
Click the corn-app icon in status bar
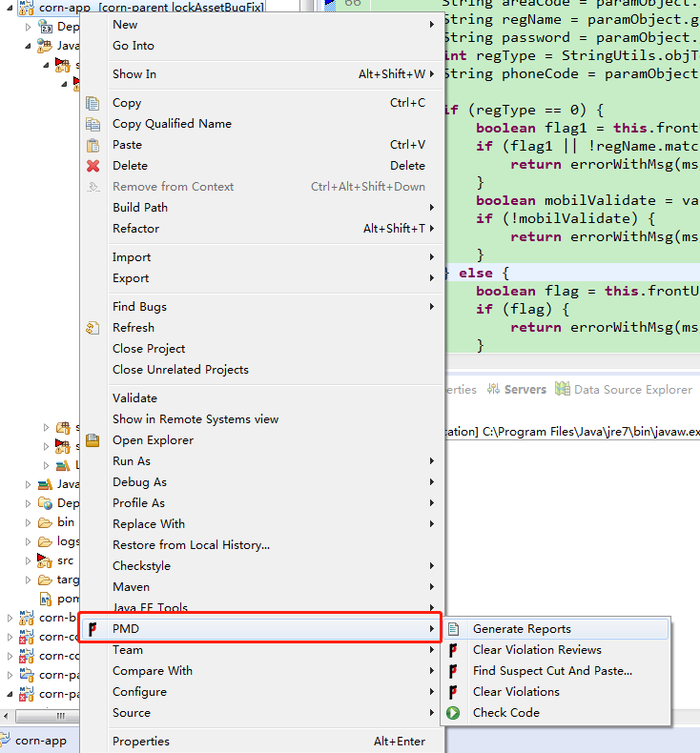click(x=5, y=740)
